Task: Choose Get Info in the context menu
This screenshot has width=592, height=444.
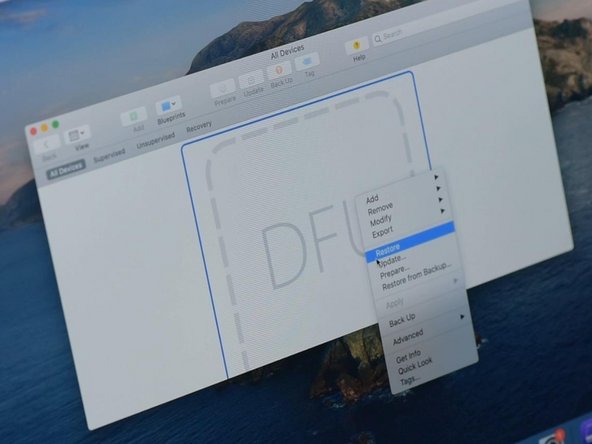Action: coord(408,356)
